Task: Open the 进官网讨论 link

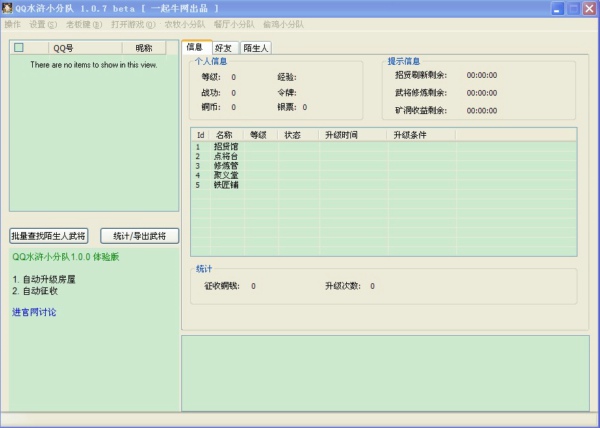Action: tap(34, 312)
